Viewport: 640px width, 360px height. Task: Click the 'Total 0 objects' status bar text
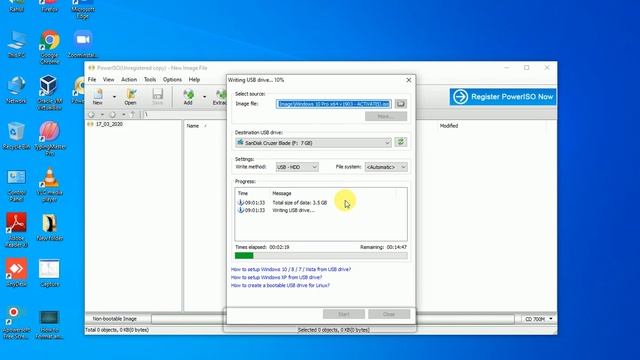pyautogui.click(x=117, y=330)
